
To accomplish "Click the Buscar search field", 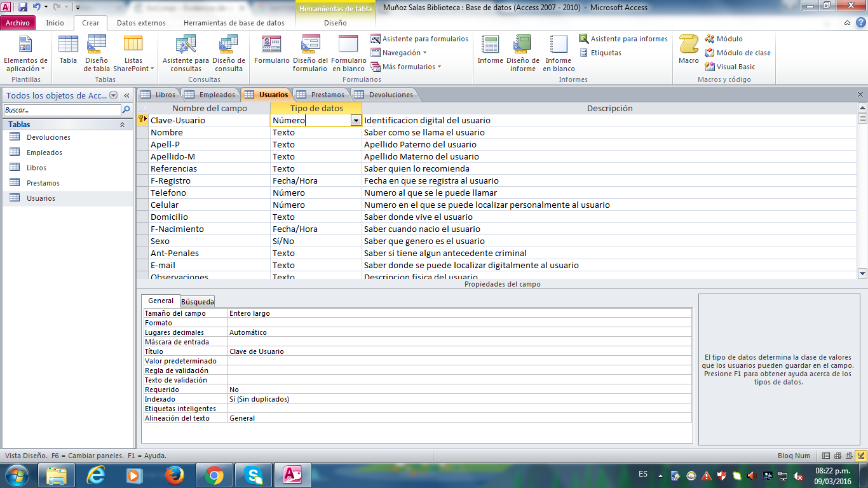I will pos(61,110).
